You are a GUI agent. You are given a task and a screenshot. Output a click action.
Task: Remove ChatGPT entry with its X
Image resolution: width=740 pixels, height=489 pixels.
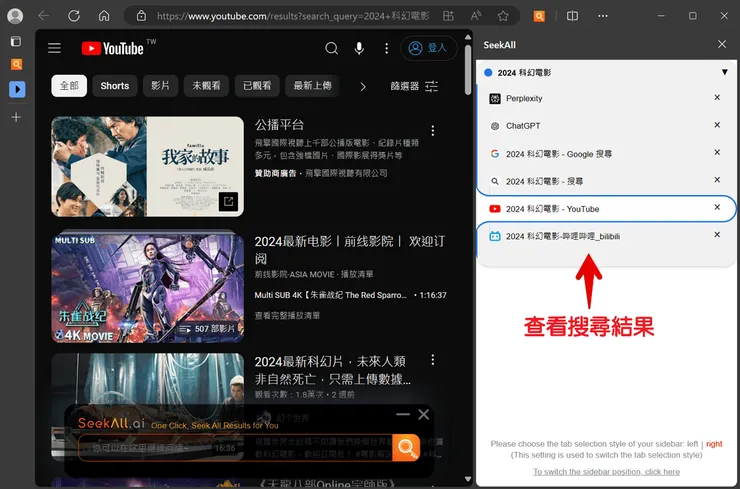coord(717,125)
